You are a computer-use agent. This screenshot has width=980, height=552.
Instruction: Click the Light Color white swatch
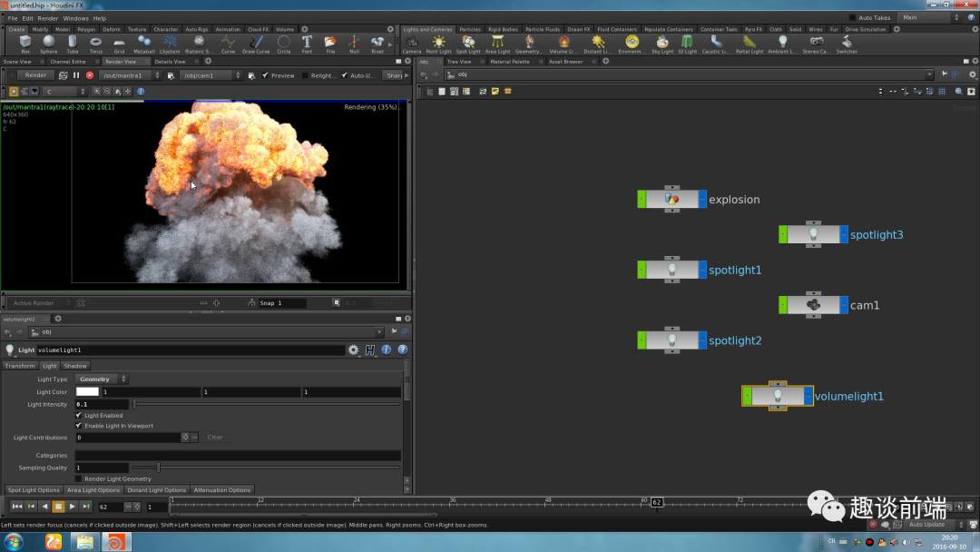pos(87,392)
